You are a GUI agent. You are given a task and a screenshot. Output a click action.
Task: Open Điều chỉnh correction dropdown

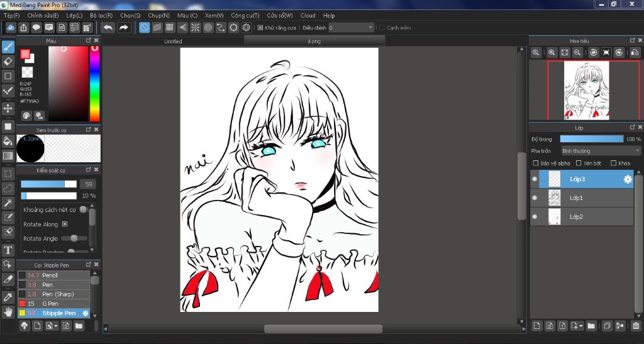[351, 28]
